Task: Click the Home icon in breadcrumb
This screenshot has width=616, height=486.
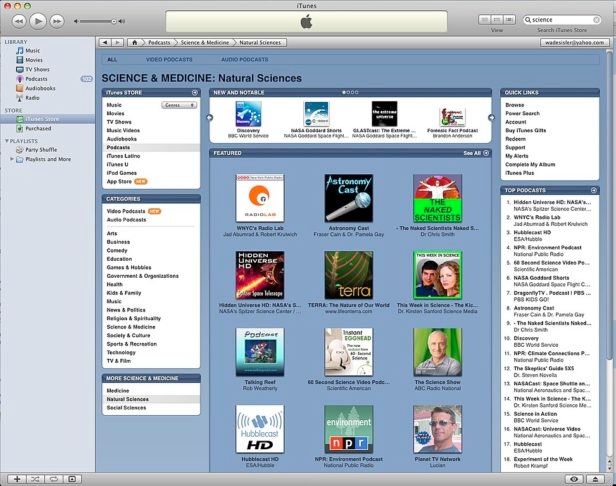Action: (x=134, y=42)
